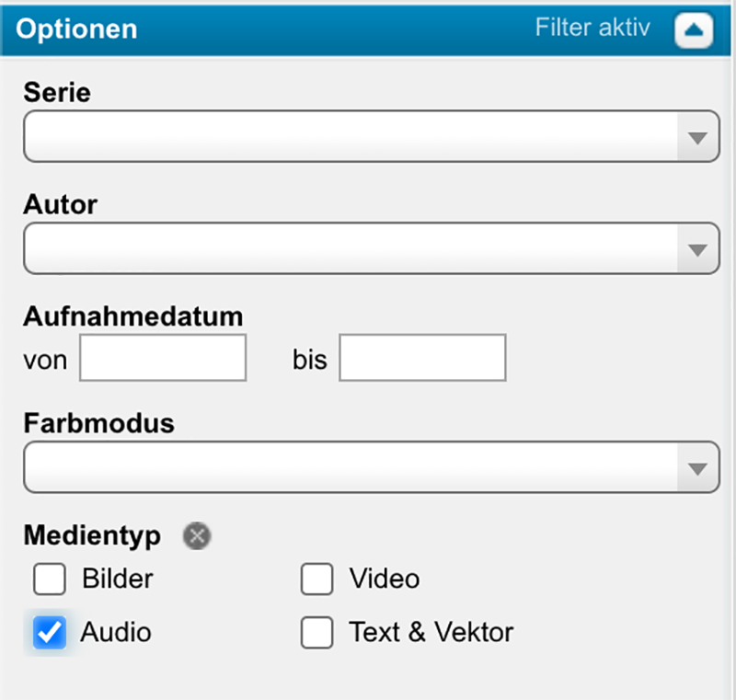The image size is (736, 700).
Task: Click the Filter aktiv status text
Action: point(592,28)
